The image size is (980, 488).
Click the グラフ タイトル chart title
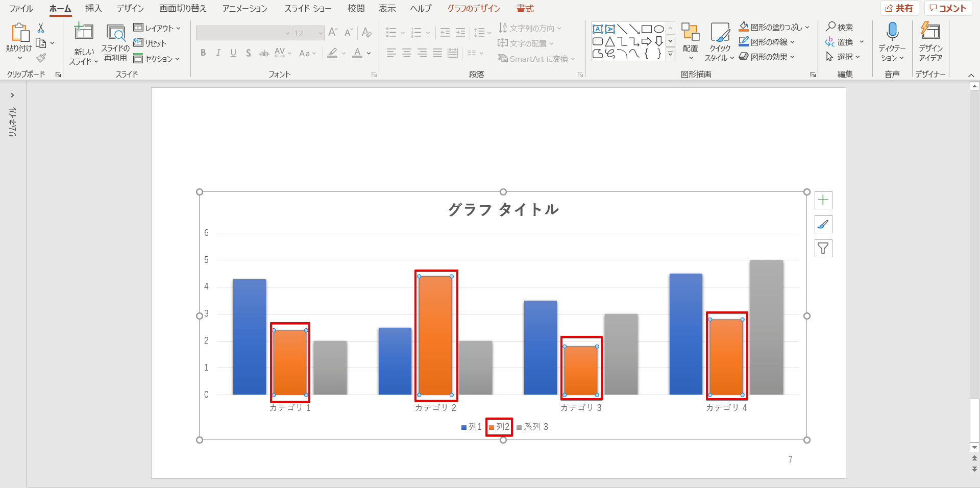pos(503,209)
